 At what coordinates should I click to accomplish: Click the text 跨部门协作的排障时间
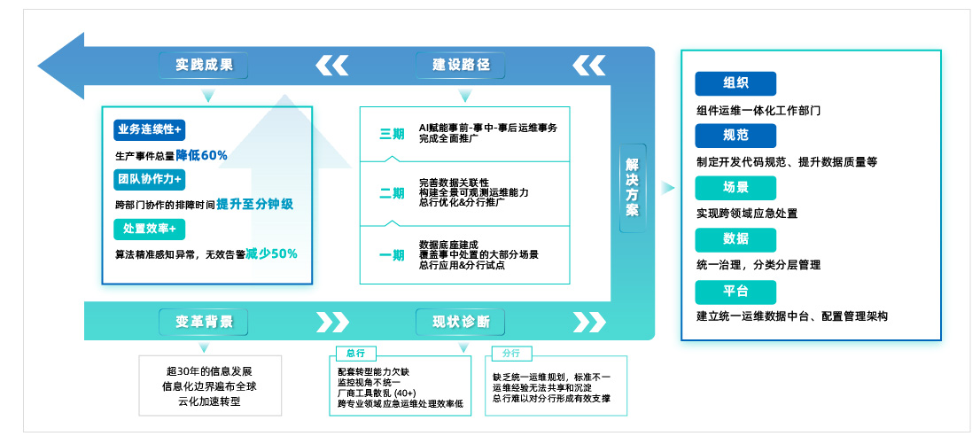click(165, 205)
